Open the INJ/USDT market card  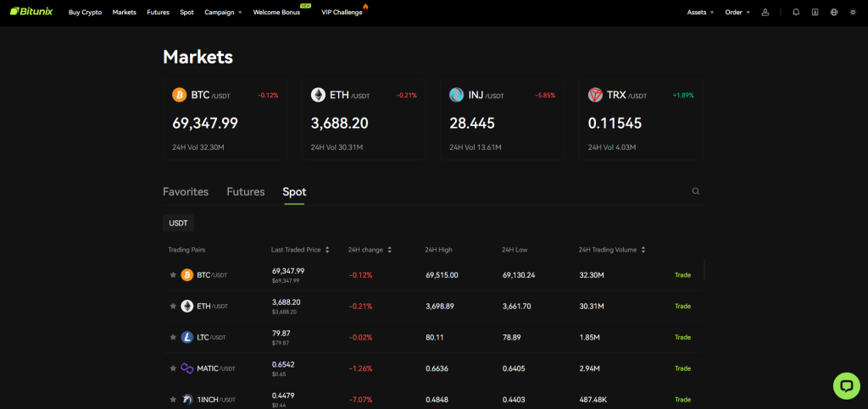(501, 119)
